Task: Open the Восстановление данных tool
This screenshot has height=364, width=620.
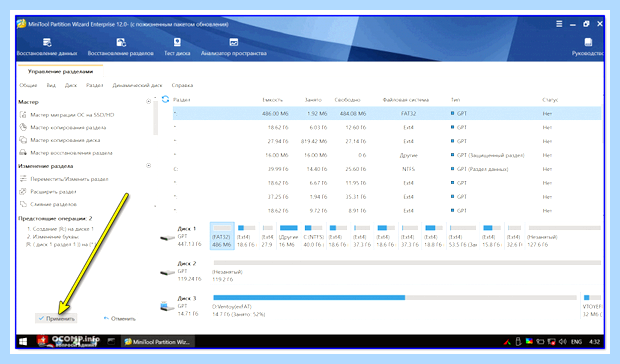Action: pyautogui.click(x=47, y=47)
